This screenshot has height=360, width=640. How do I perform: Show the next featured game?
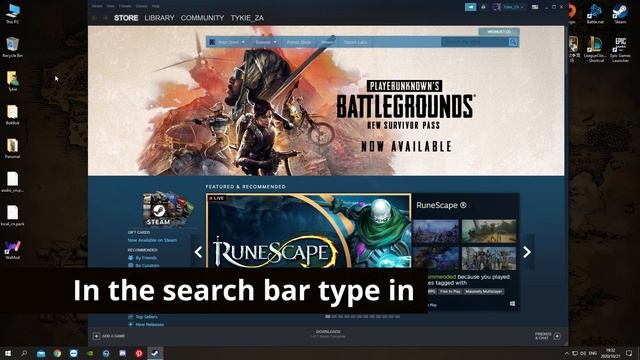(x=527, y=252)
